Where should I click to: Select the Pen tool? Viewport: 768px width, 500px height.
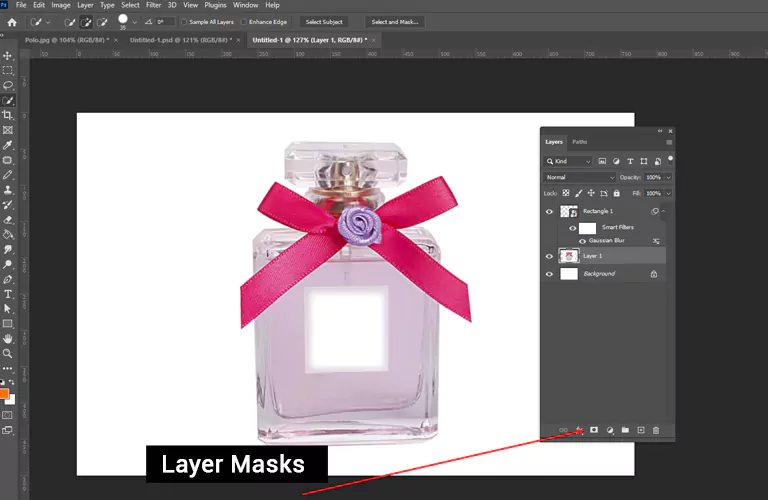(7, 279)
